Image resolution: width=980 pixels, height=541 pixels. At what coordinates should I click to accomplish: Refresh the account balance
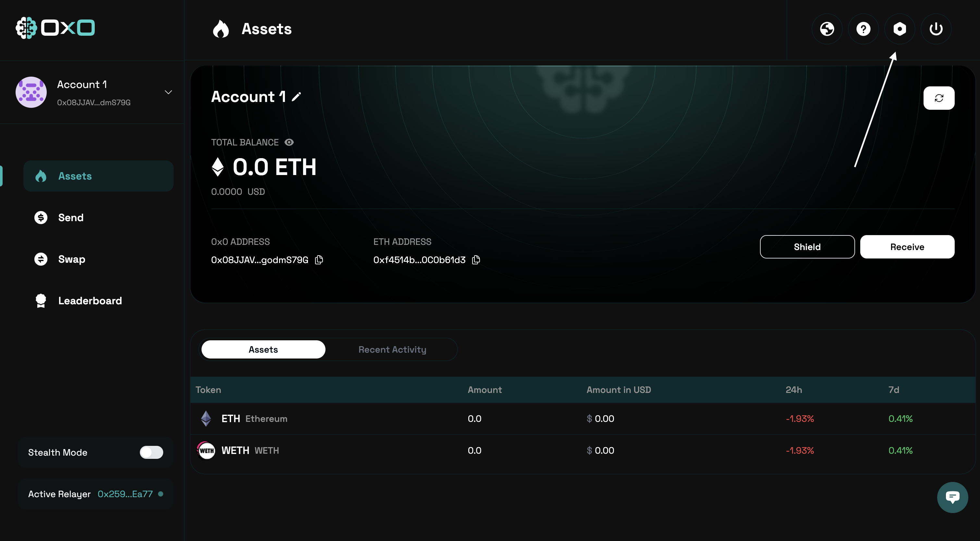coord(938,98)
